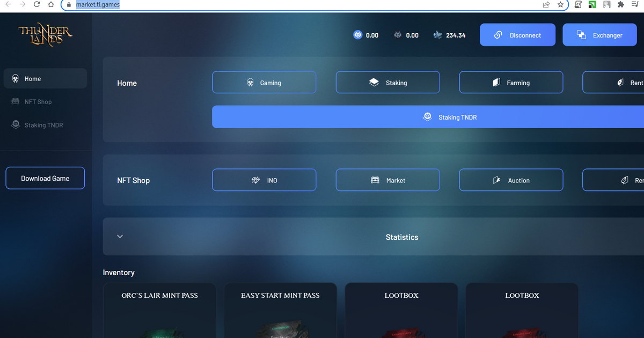Bookmark this page with the star icon
The image size is (644, 338).
[x=560, y=4]
